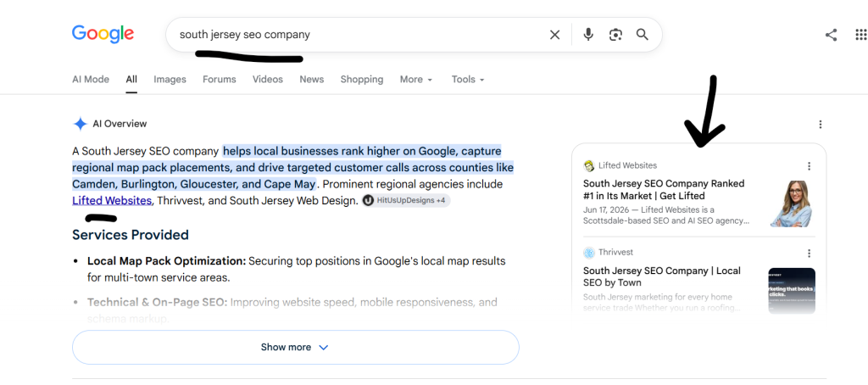Click the Services Provided heading
The image size is (868, 385).
131,235
